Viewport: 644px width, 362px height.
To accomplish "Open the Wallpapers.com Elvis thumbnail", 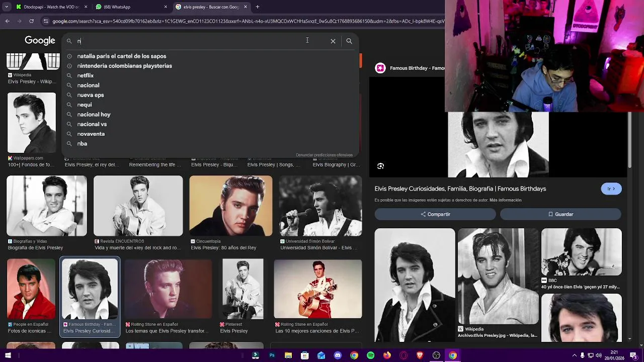I will (x=32, y=123).
